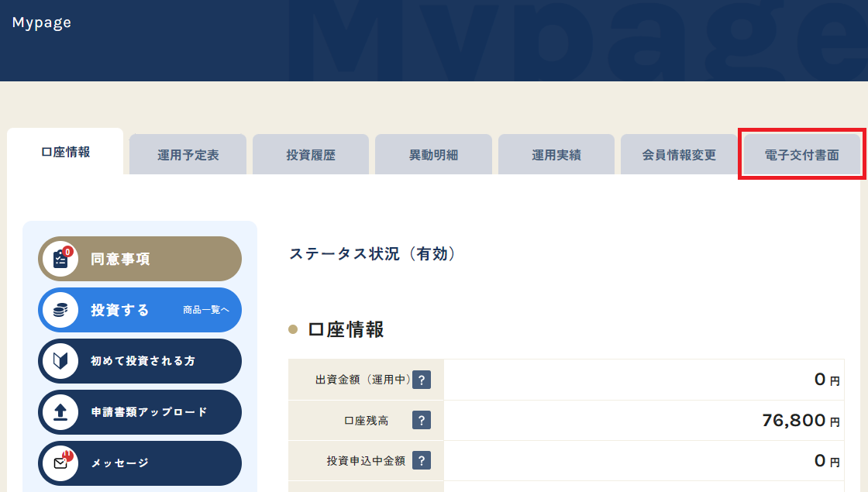Click the 同意事項 clipboard icon
Screen dimensions: 868x492
pyautogui.click(x=60, y=259)
